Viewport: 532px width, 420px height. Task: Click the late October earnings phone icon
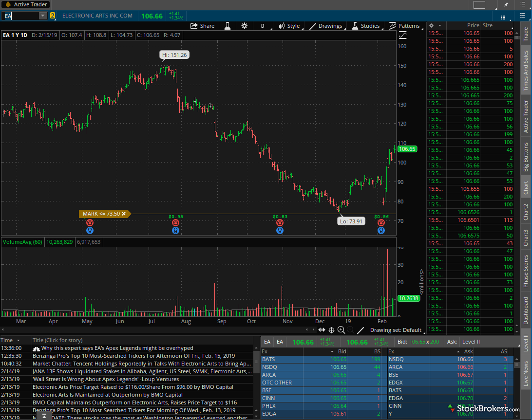(x=280, y=223)
